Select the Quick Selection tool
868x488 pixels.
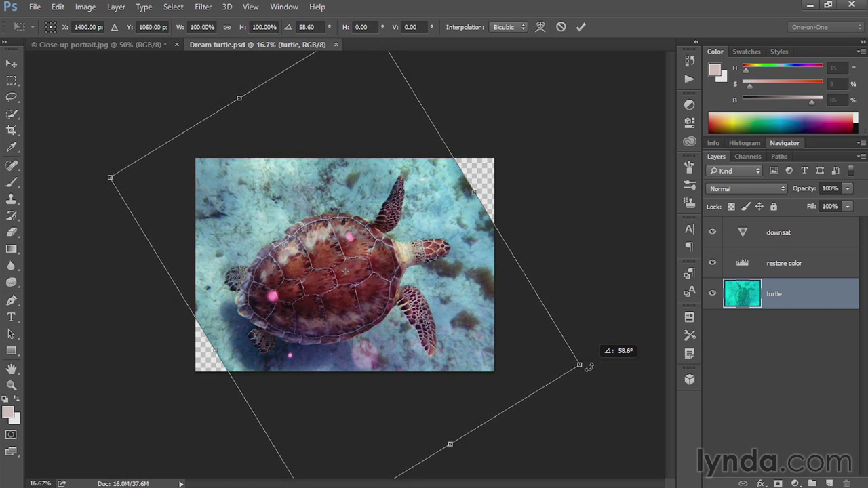pyautogui.click(x=12, y=114)
